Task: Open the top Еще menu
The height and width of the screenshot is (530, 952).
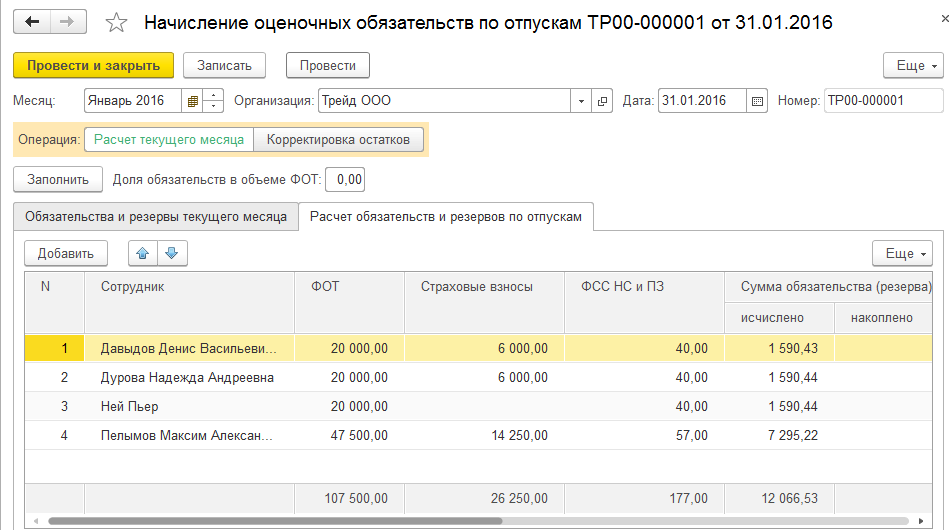Action: tap(913, 65)
